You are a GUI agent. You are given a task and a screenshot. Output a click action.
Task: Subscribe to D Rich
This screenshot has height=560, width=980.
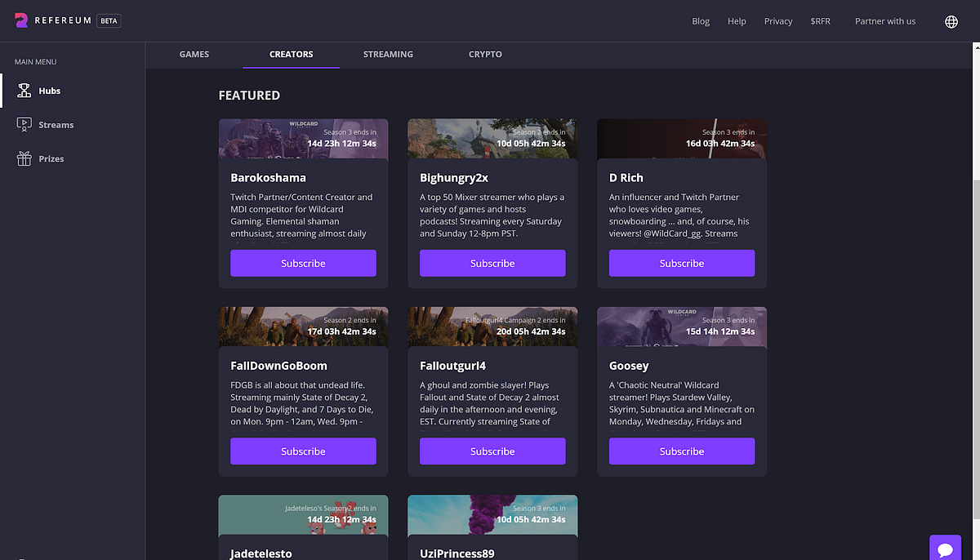682,264
